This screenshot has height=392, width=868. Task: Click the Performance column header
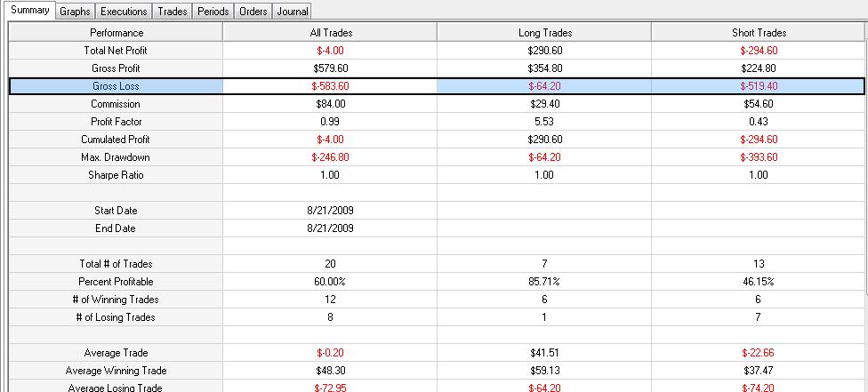(x=117, y=33)
